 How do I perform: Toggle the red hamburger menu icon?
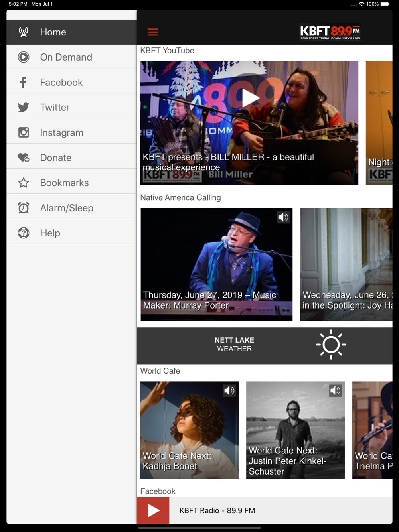tap(153, 32)
